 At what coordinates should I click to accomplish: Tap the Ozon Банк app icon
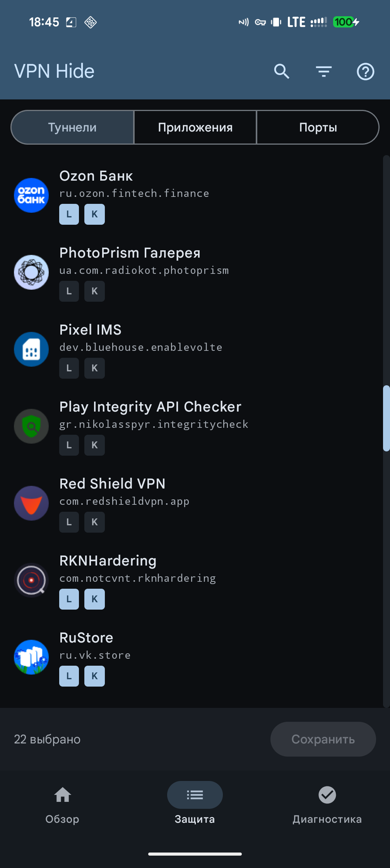(31, 195)
